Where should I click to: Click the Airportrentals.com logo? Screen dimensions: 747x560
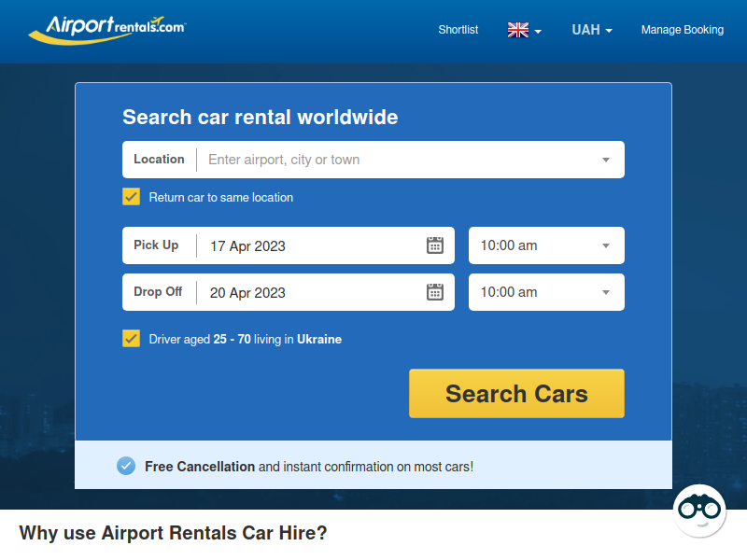pyautogui.click(x=107, y=30)
